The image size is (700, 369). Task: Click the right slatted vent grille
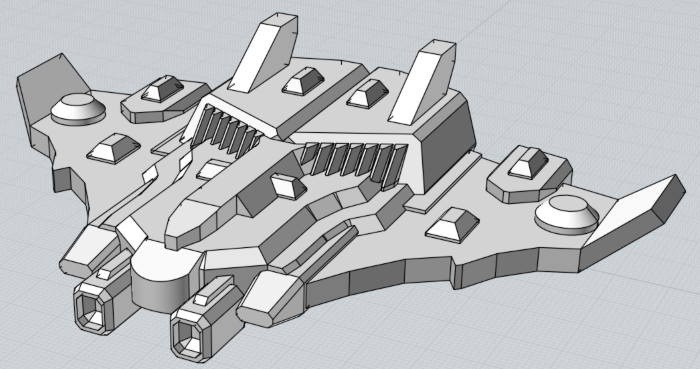point(354,162)
